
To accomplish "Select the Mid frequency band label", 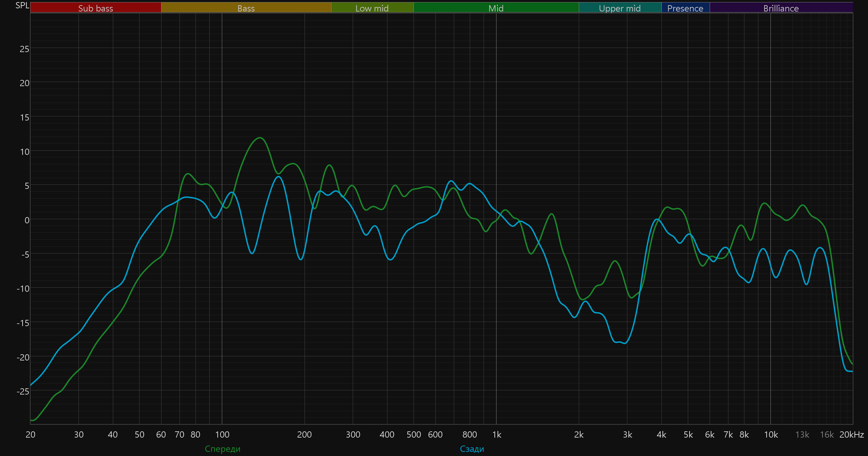I will (x=496, y=8).
